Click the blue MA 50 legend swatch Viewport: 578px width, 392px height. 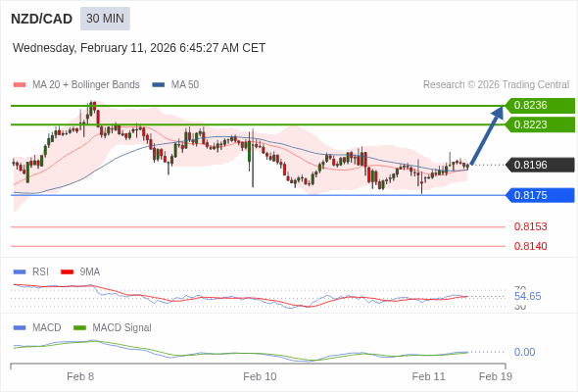click(x=159, y=85)
